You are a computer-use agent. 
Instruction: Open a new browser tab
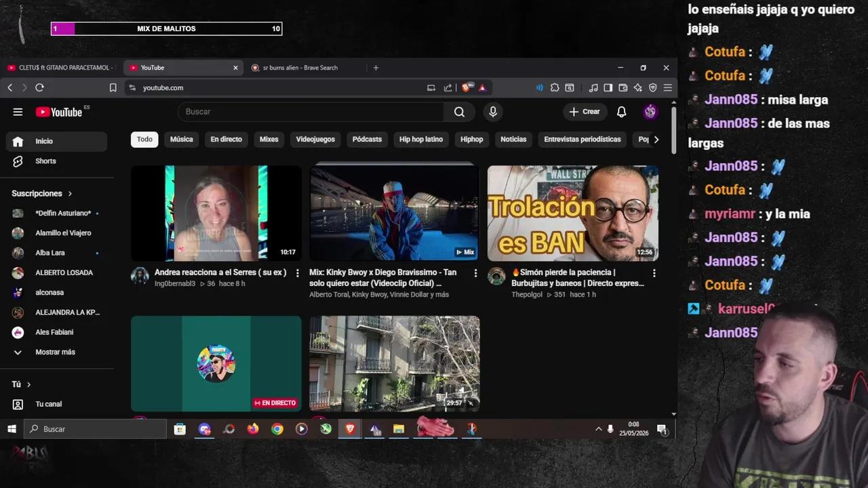pos(376,68)
